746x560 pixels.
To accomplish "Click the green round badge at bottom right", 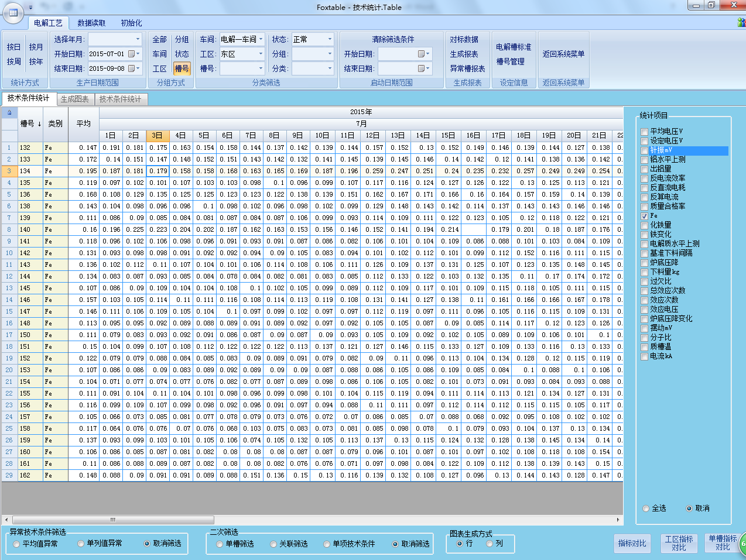I will [742, 544].
